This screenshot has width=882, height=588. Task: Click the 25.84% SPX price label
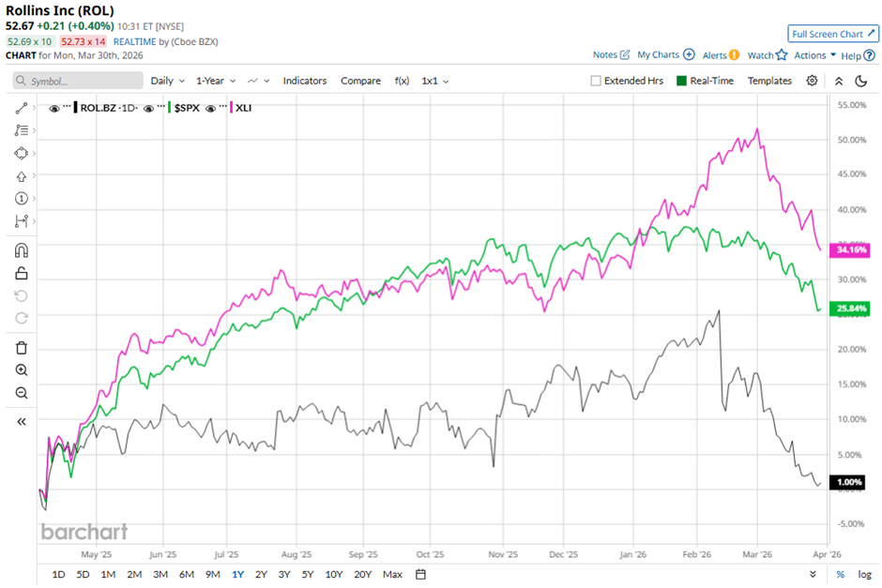pos(850,309)
